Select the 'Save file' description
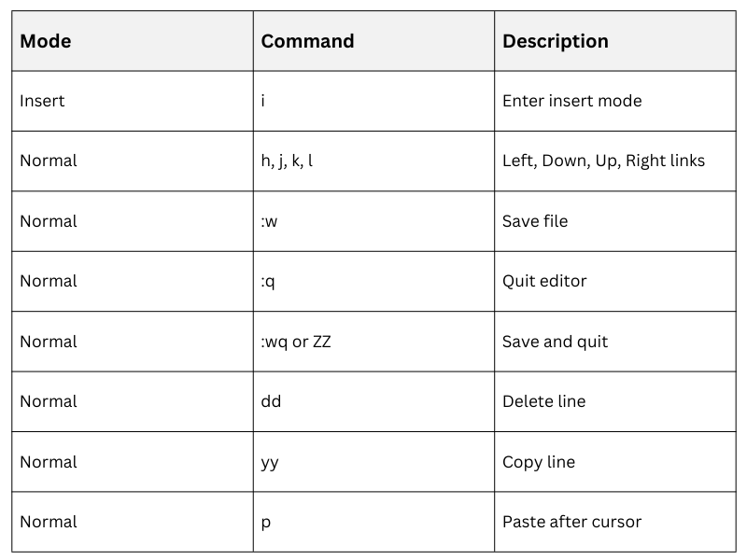Screen dimensions: 747x560 pyautogui.click(x=535, y=221)
